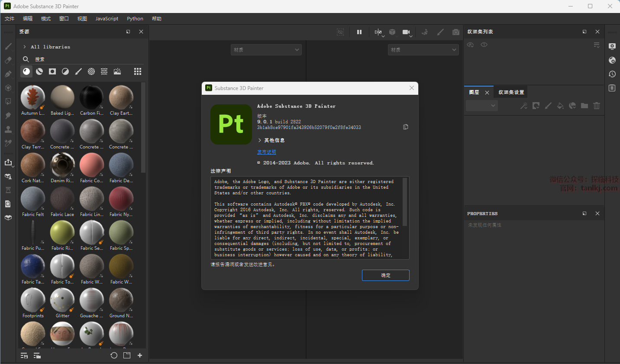Screen dimensions: 620x364
Task: Filter assets by brushes icon
Action: 78,71
